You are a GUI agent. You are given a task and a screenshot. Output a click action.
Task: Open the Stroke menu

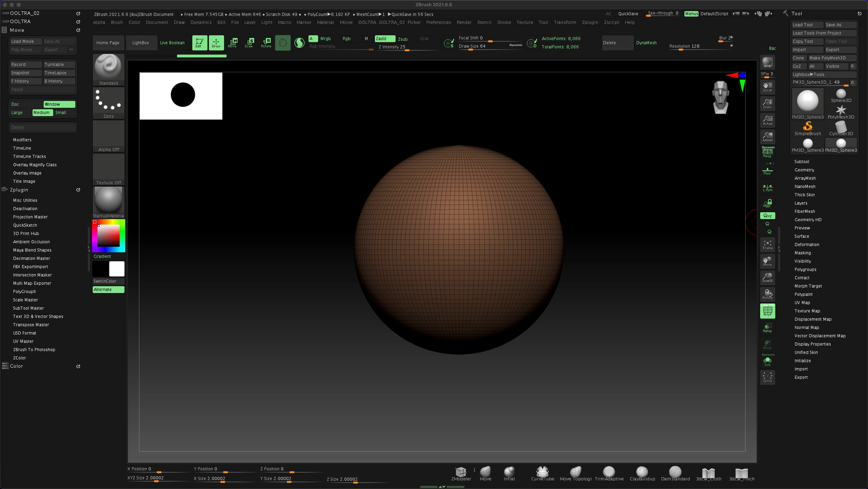pyautogui.click(x=504, y=22)
